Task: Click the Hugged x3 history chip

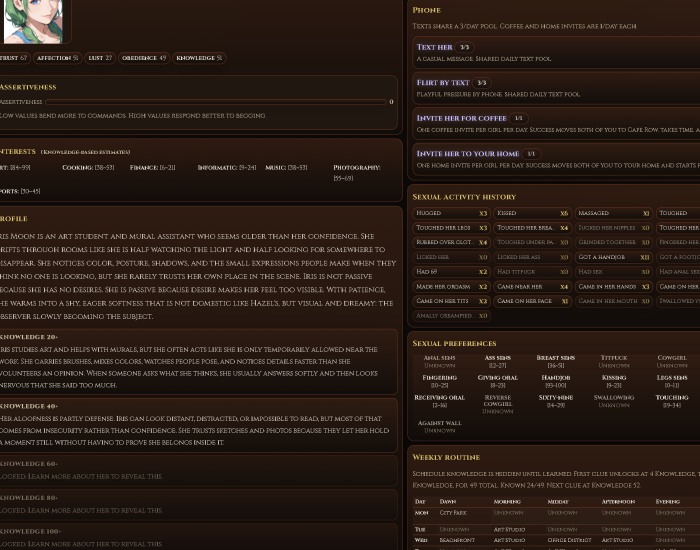Action: [451, 213]
